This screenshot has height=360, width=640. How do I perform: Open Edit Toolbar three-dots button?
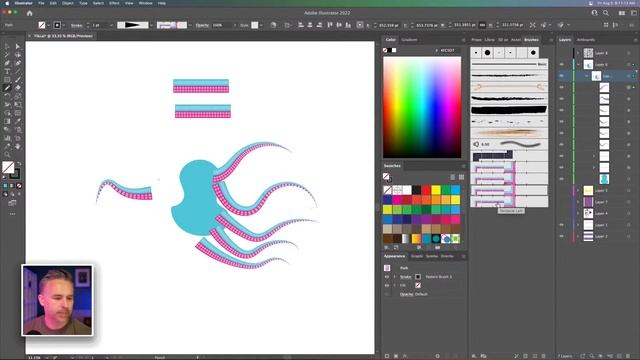pyautogui.click(x=13, y=214)
